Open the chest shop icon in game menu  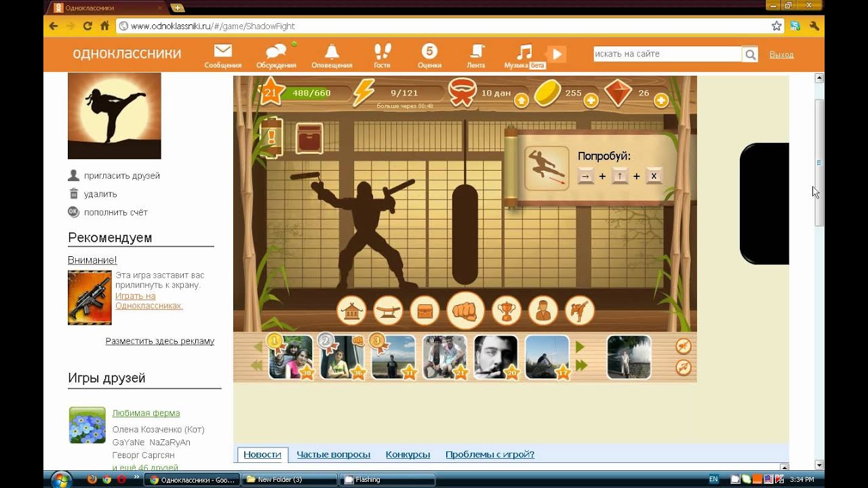tap(425, 311)
